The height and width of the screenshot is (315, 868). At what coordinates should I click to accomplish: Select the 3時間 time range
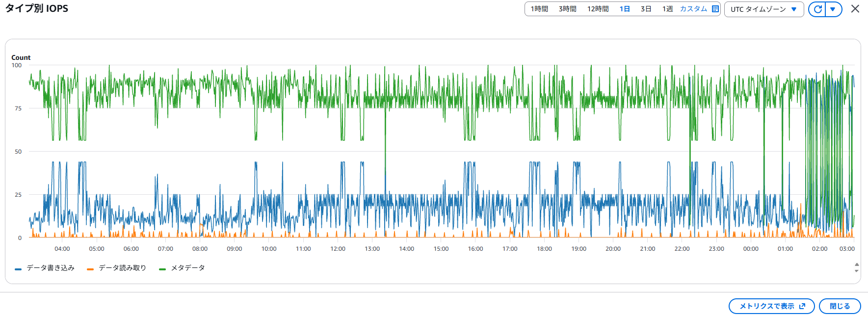tap(568, 9)
